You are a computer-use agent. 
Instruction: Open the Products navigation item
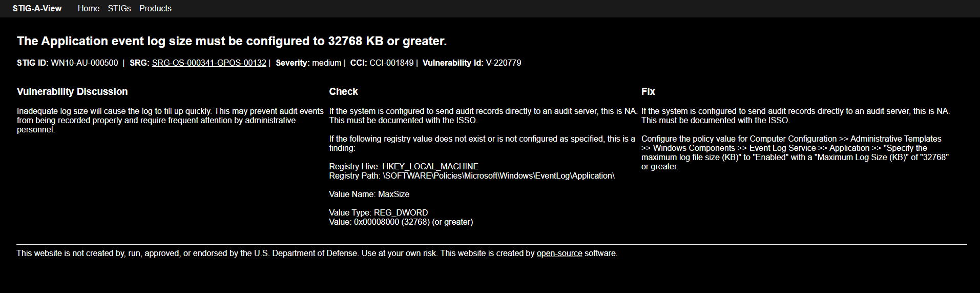(155, 8)
